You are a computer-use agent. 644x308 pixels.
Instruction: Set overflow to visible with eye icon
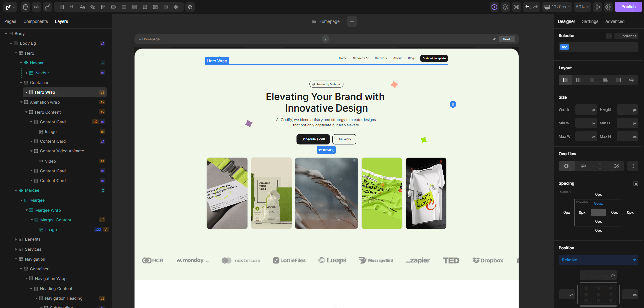click(567, 166)
